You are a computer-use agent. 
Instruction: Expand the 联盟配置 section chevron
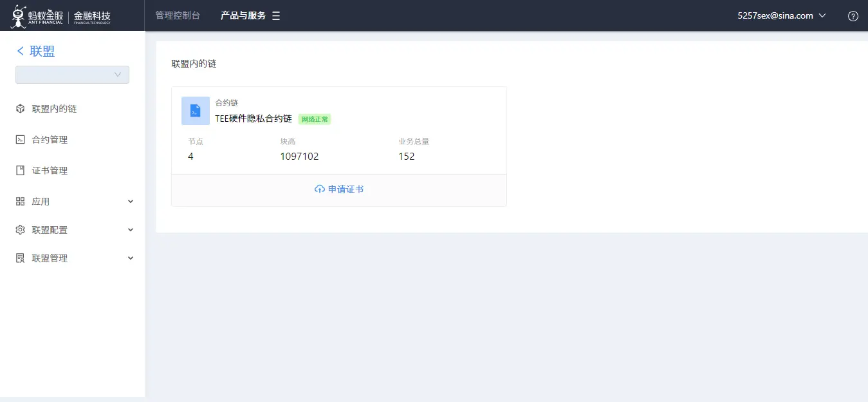130,229
